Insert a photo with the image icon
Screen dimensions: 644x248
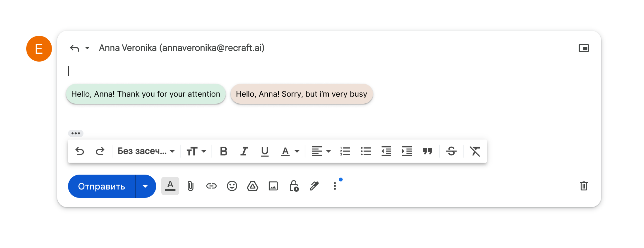tap(273, 186)
